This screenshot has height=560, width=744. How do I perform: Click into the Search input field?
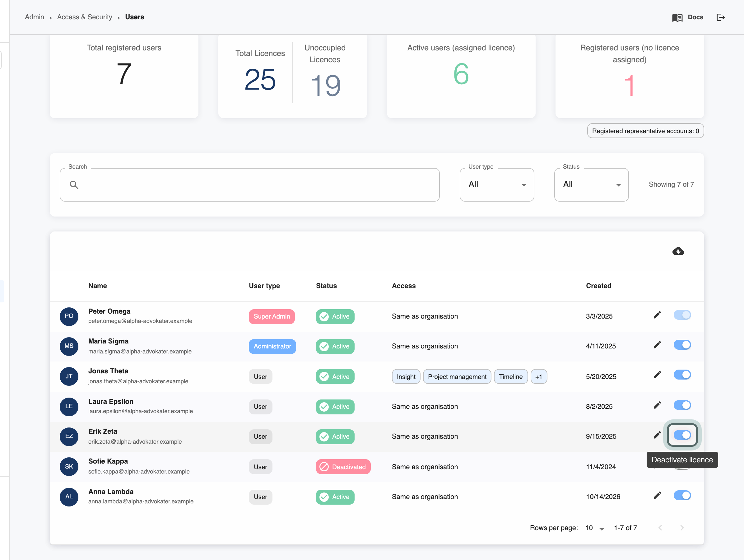pos(249,185)
